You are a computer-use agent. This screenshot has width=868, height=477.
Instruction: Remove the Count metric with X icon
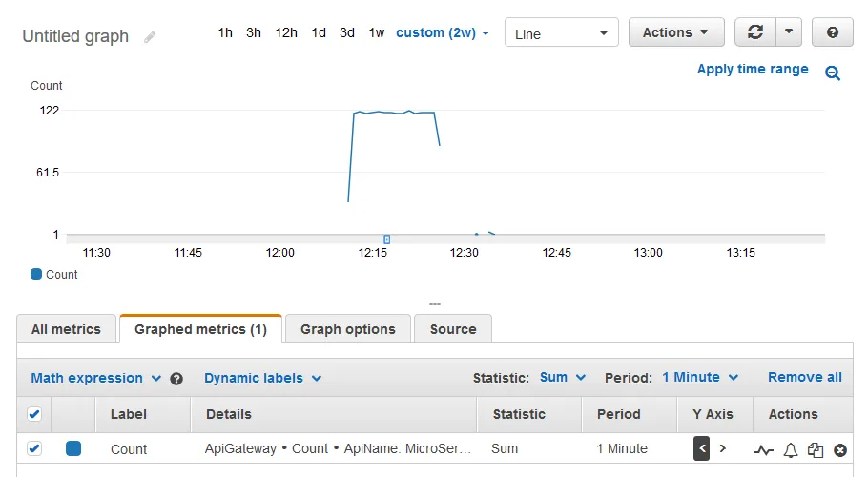840,449
